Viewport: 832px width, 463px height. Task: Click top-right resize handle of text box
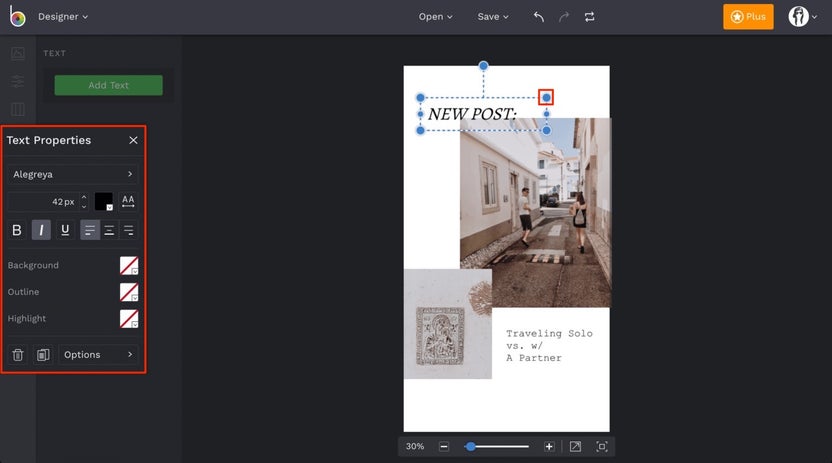tap(546, 97)
